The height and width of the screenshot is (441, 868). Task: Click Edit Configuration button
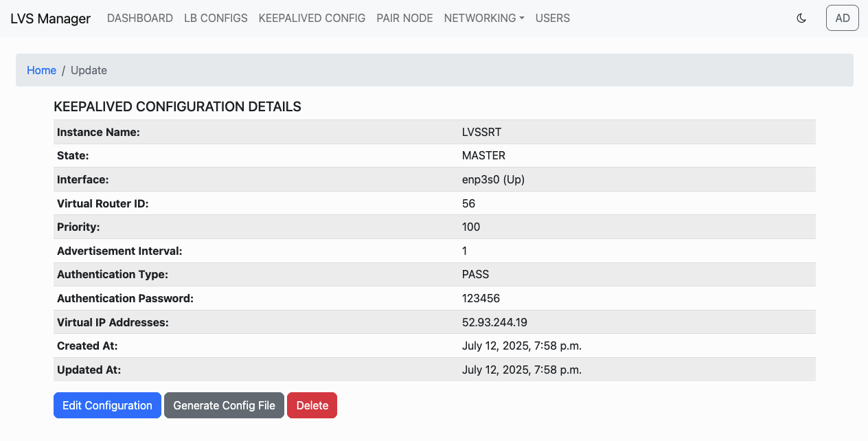107,405
